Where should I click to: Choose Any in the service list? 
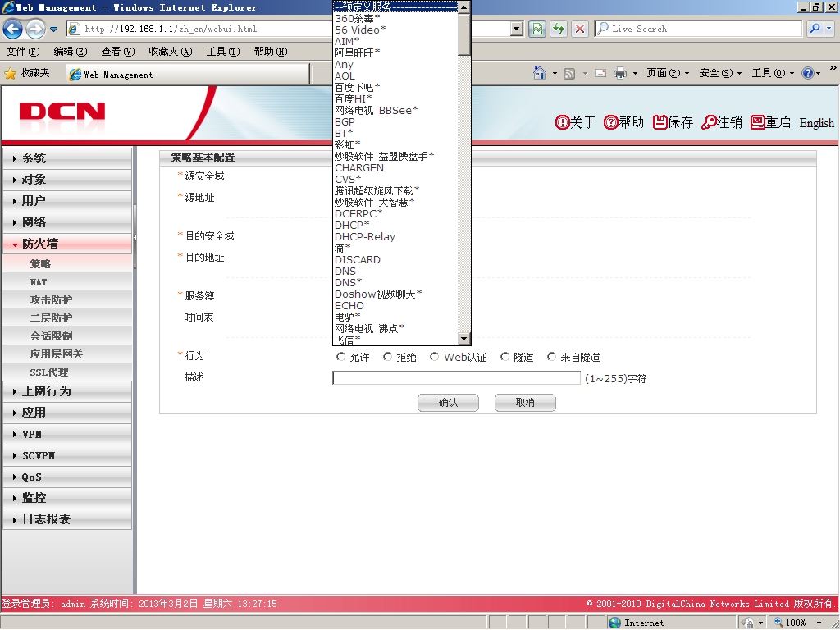point(395,64)
